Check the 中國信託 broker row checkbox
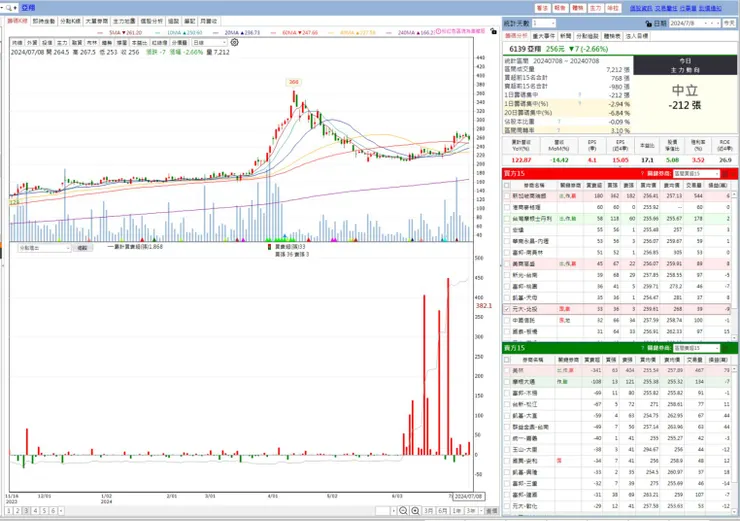 tap(507, 320)
